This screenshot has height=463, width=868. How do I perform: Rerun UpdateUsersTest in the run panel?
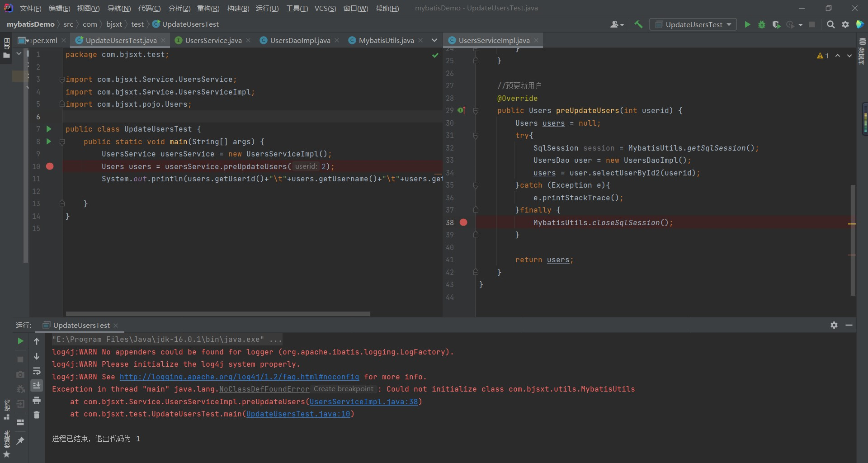(20, 341)
